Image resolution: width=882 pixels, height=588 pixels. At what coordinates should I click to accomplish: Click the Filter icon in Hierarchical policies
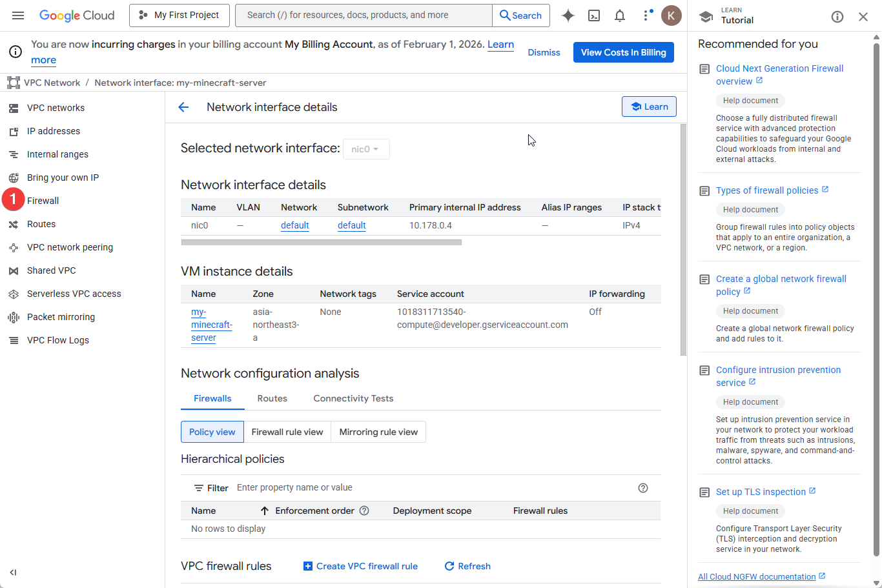(x=199, y=488)
